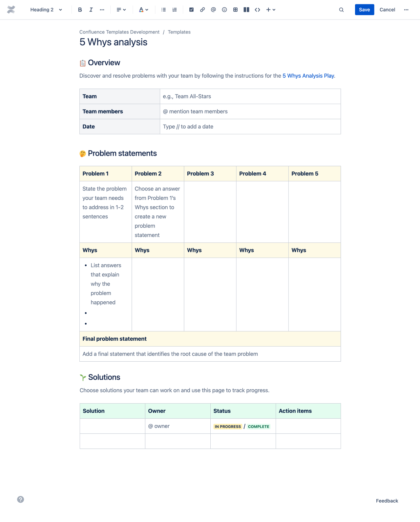Open more actions menu beside Cancel
Image resolution: width=420 pixels, height=522 pixels.
[406, 10]
